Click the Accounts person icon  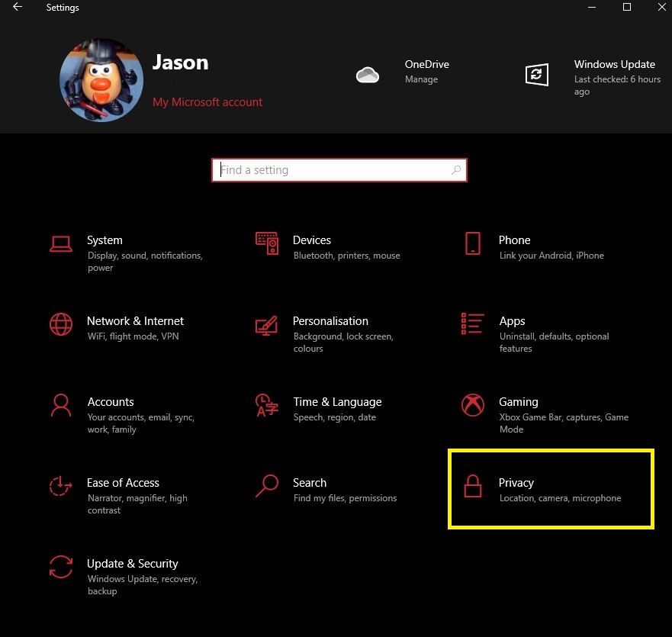click(x=61, y=405)
